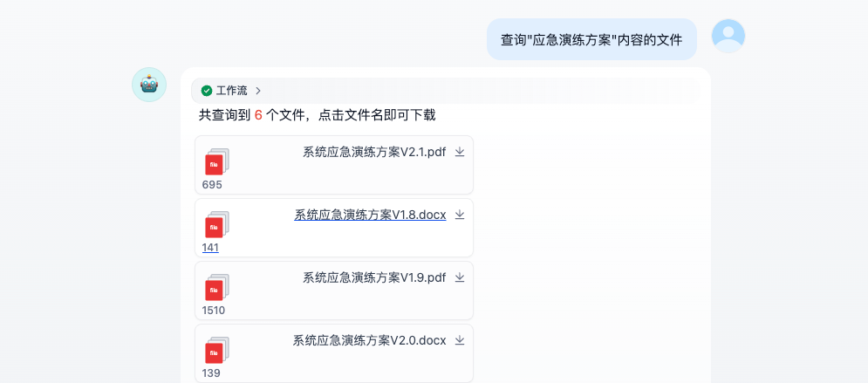Expand the 工作流 chevron arrow

(x=258, y=91)
